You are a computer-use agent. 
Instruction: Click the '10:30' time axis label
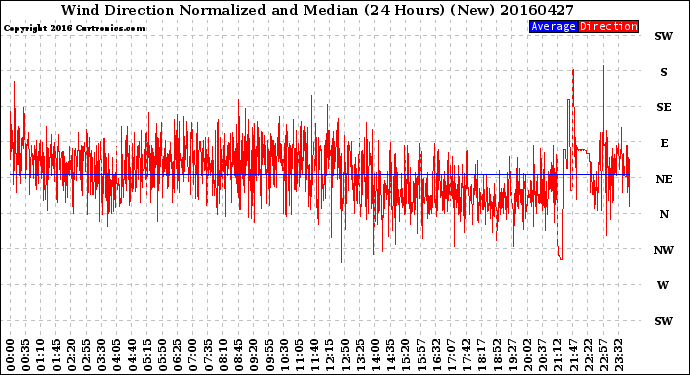click(x=284, y=355)
